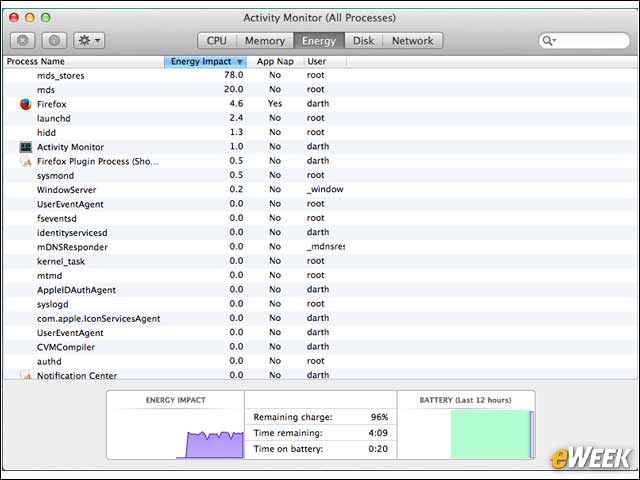Open the gear action dropdown menu
The height and width of the screenshot is (480, 640).
tap(89, 40)
